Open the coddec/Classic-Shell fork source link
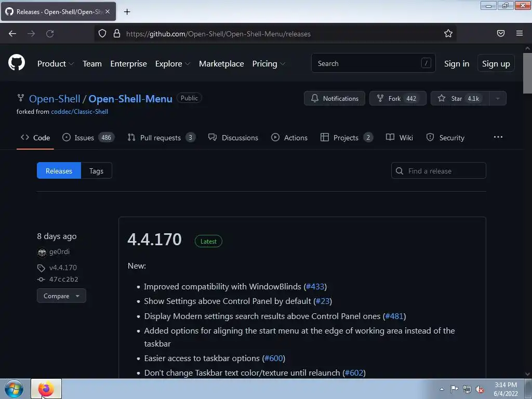Image resolution: width=532 pixels, height=399 pixels. pyautogui.click(x=79, y=111)
